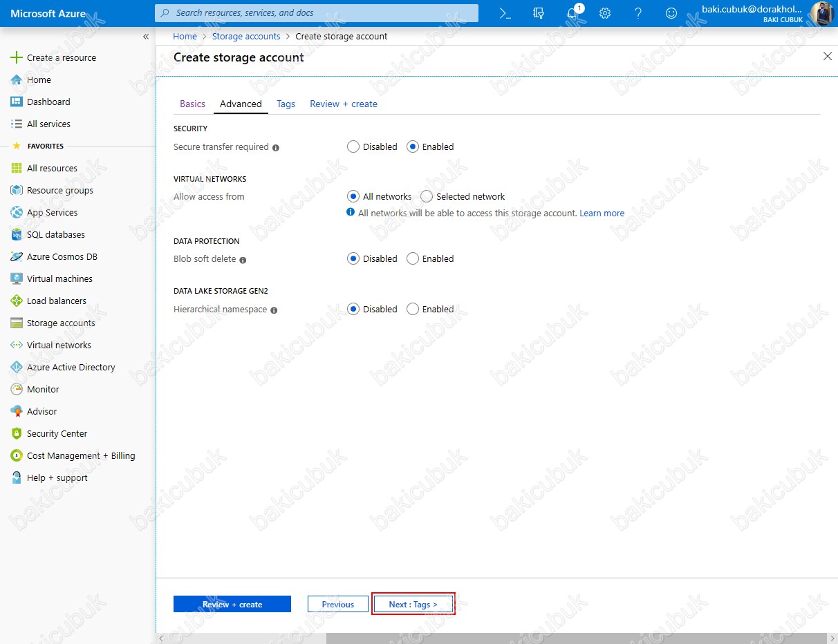This screenshot has height=644, width=838.
Task: Open the Help question mark icon
Action: click(638, 13)
